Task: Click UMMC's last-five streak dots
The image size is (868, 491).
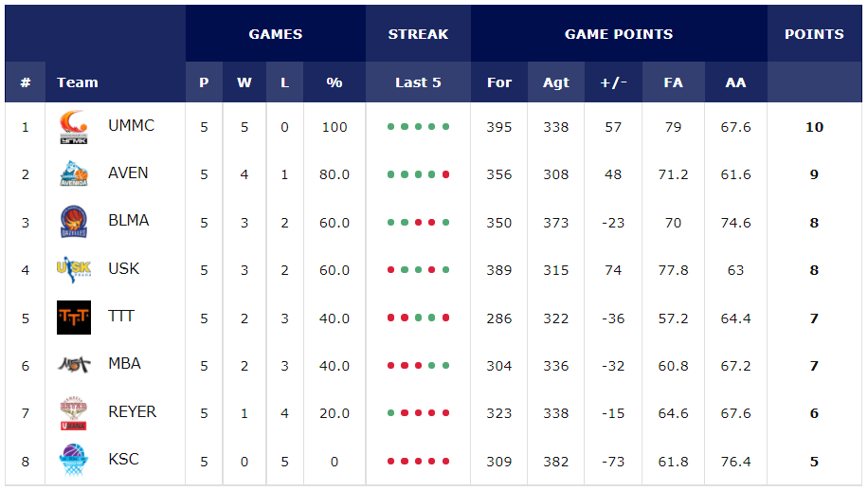Action: tap(418, 127)
